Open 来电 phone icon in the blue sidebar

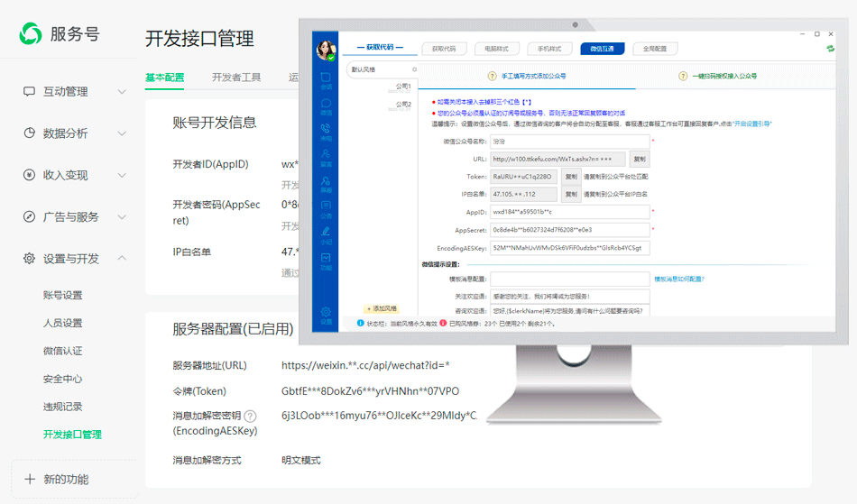[x=326, y=128]
